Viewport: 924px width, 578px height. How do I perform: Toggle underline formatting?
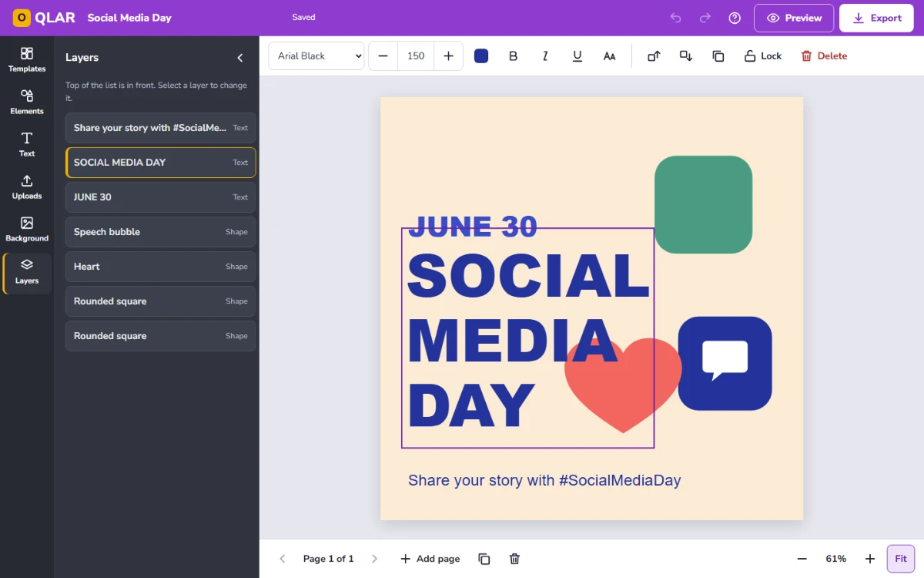577,56
